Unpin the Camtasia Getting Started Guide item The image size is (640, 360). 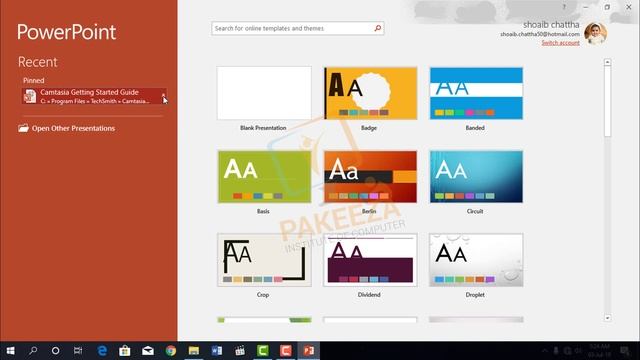pyautogui.click(x=164, y=96)
